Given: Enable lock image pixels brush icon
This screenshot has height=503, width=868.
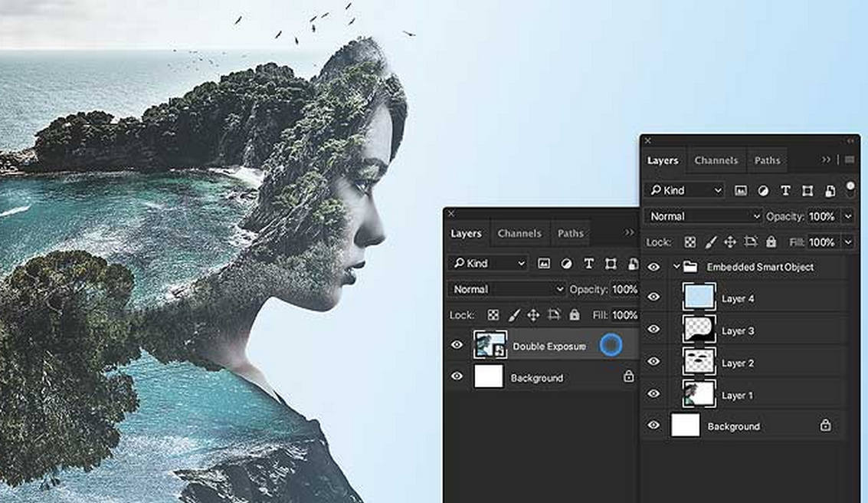Looking at the screenshot, I should tap(709, 241).
